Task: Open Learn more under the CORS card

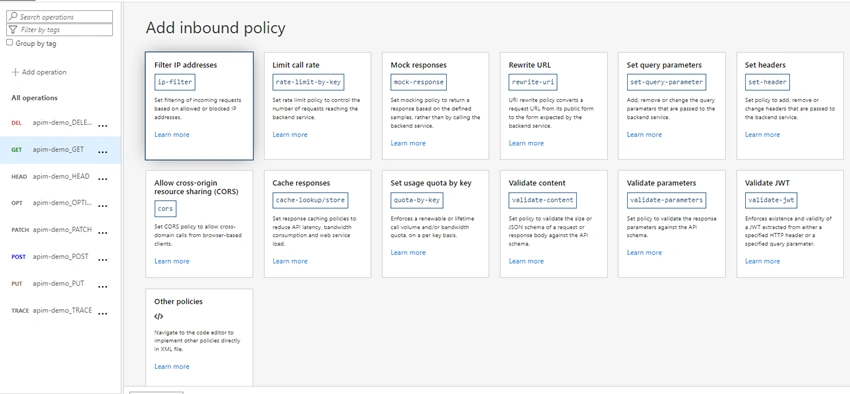Action: click(x=172, y=261)
